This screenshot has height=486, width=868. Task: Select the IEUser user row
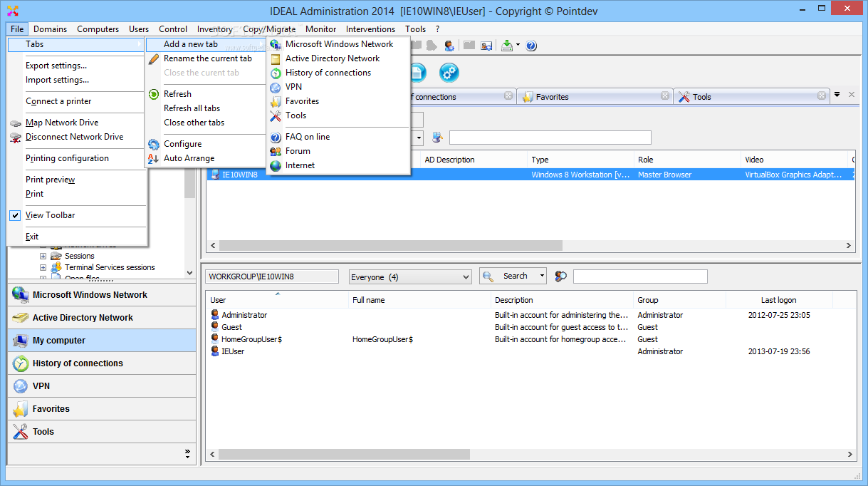point(530,351)
